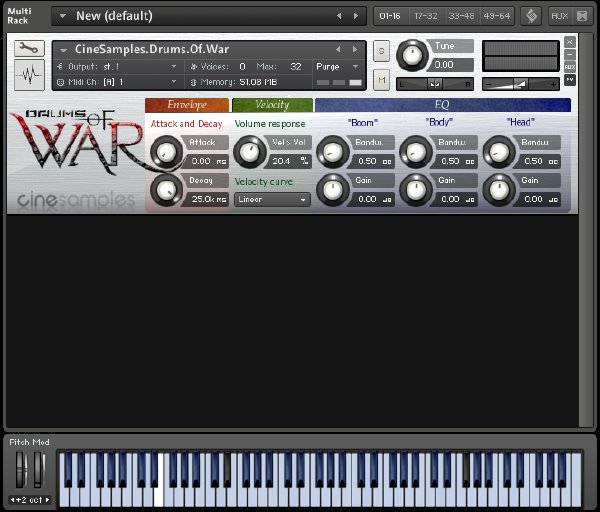Click the Boom gain value 0.00 dB
Screen dimensions: 600x512
click(373, 199)
